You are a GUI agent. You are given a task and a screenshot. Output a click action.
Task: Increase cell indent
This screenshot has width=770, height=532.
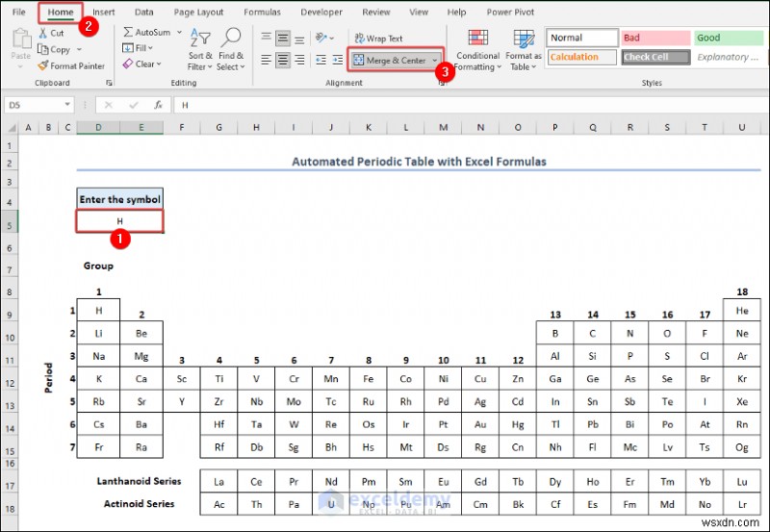tap(338, 60)
